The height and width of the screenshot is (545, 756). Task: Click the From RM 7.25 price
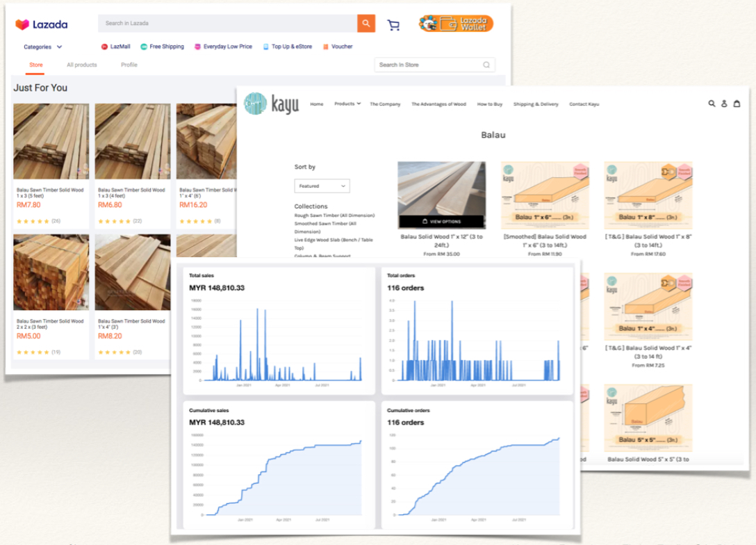click(648, 366)
